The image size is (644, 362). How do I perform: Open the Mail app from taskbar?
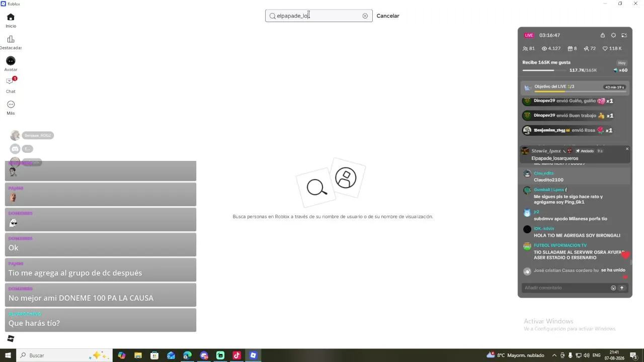[x=171, y=355]
